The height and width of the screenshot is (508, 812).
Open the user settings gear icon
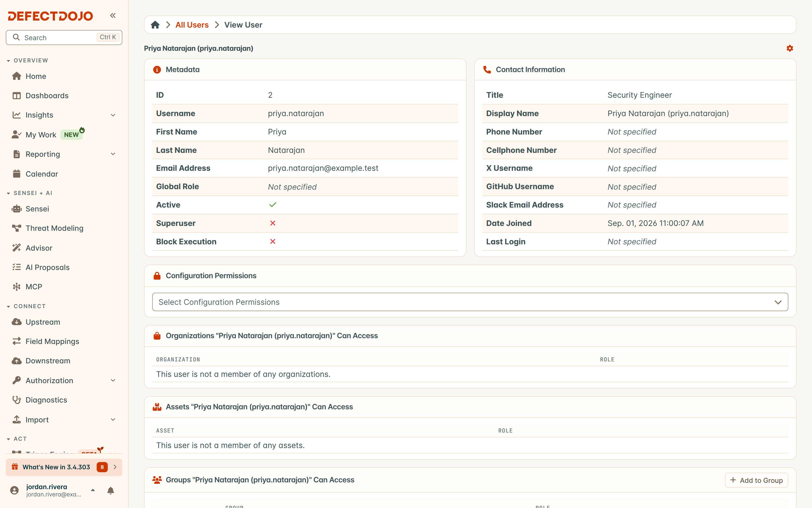(790, 48)
